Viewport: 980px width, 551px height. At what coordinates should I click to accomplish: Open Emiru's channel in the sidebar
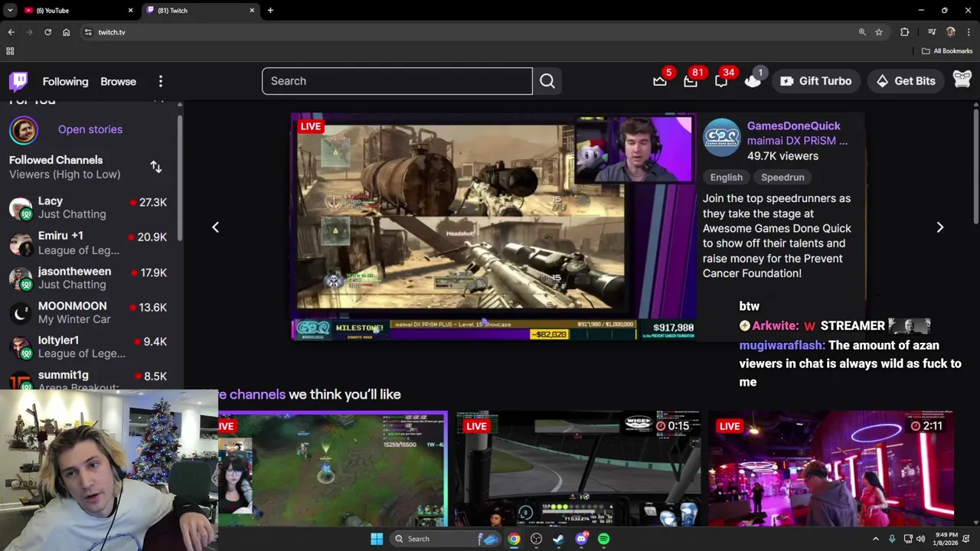point(88,243)
